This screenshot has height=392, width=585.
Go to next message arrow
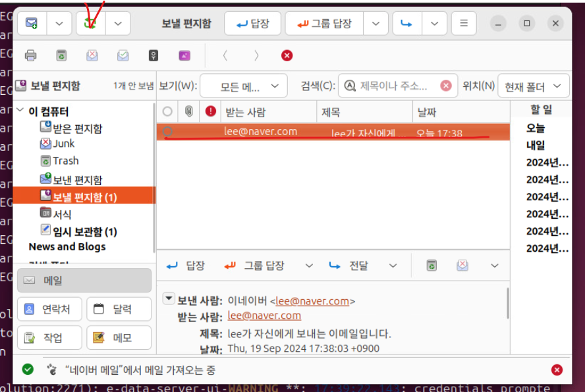256,55
